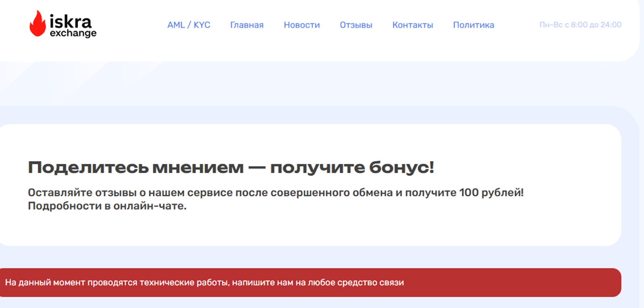Viewport: 644px width, 308px height.
Task: Open the Политика page
Action: [x=474, y=25]
